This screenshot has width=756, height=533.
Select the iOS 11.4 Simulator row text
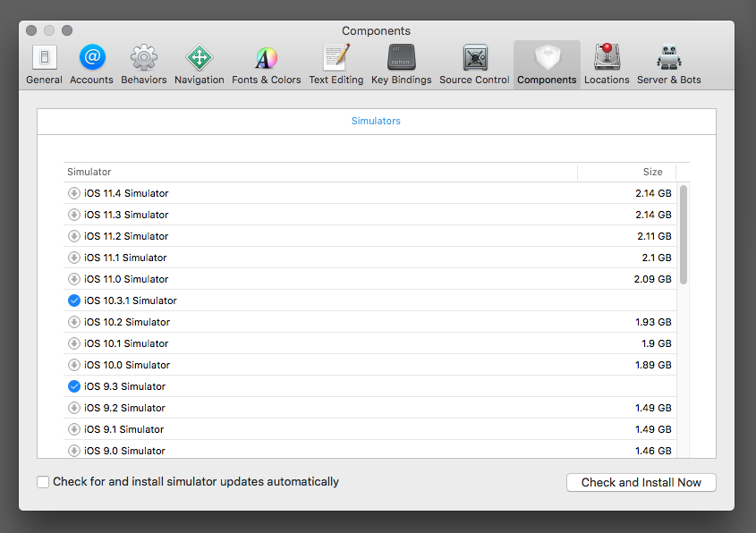click(x=126, y=193)
